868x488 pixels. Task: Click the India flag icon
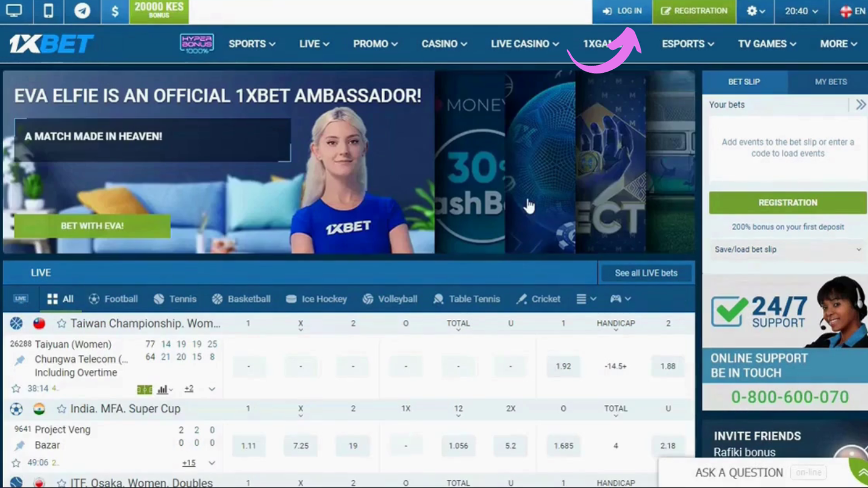39,408
